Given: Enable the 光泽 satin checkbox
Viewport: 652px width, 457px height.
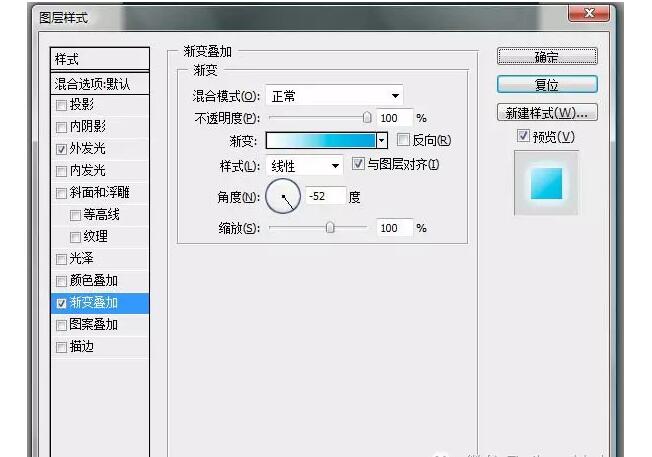Looking at the screenshot, I should click(61, 259).
